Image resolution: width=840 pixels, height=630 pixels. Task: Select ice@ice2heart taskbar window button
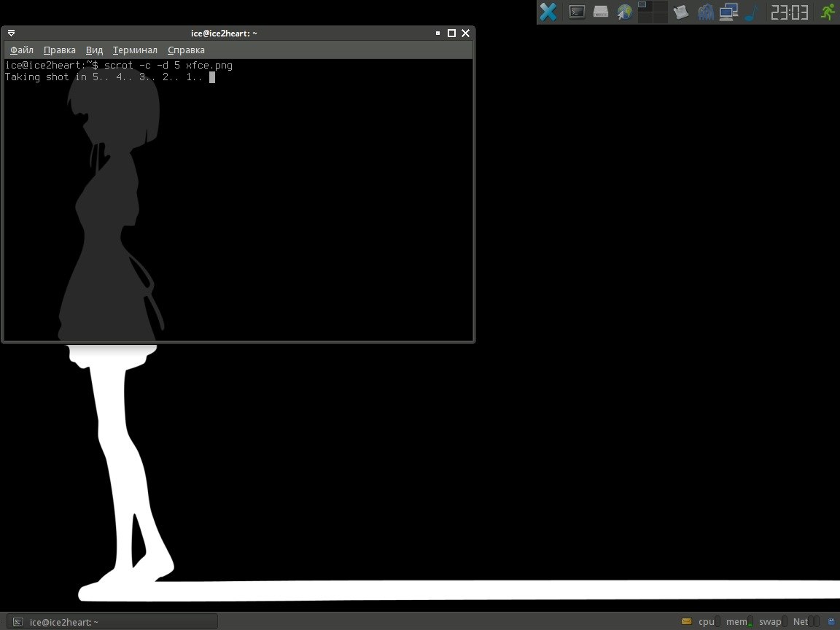112,622
